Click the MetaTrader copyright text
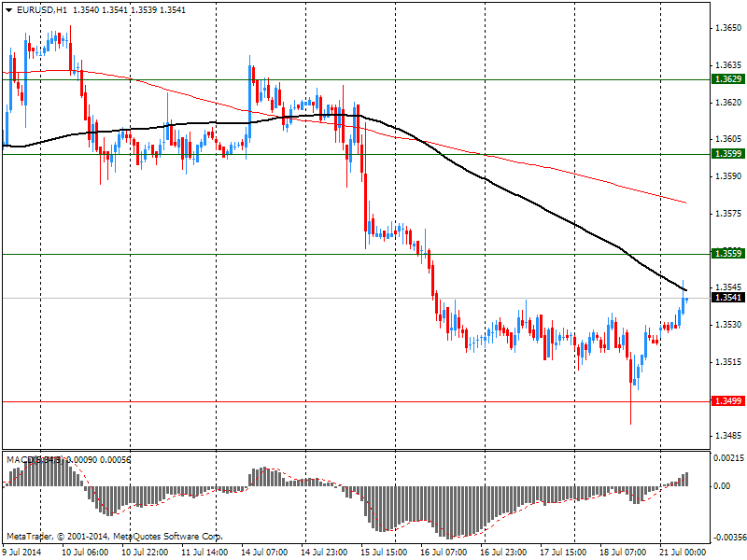The width and height of the screenshot is (747, 560). 114,537
